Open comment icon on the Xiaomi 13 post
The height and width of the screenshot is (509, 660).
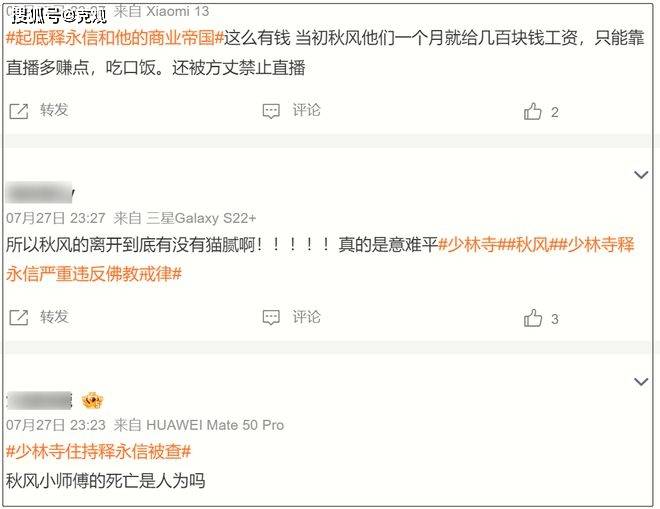[271, 111]
